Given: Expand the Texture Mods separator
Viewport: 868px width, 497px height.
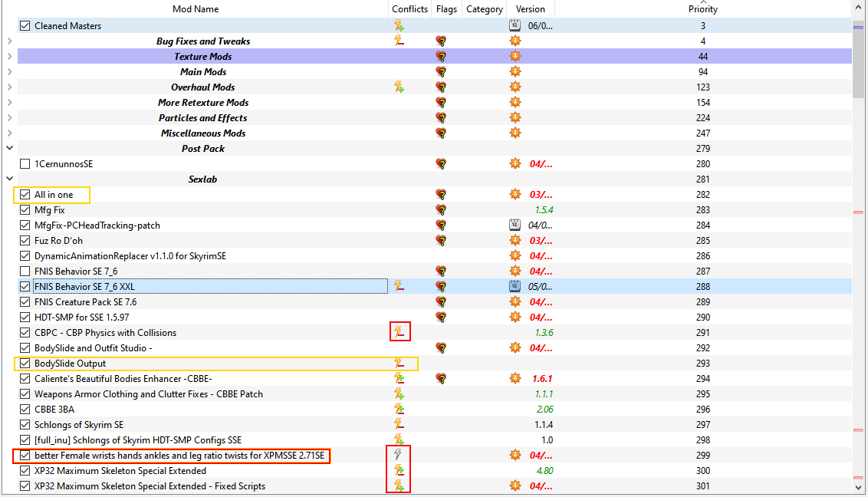Looking at the screenshot, I should [9, 57].
